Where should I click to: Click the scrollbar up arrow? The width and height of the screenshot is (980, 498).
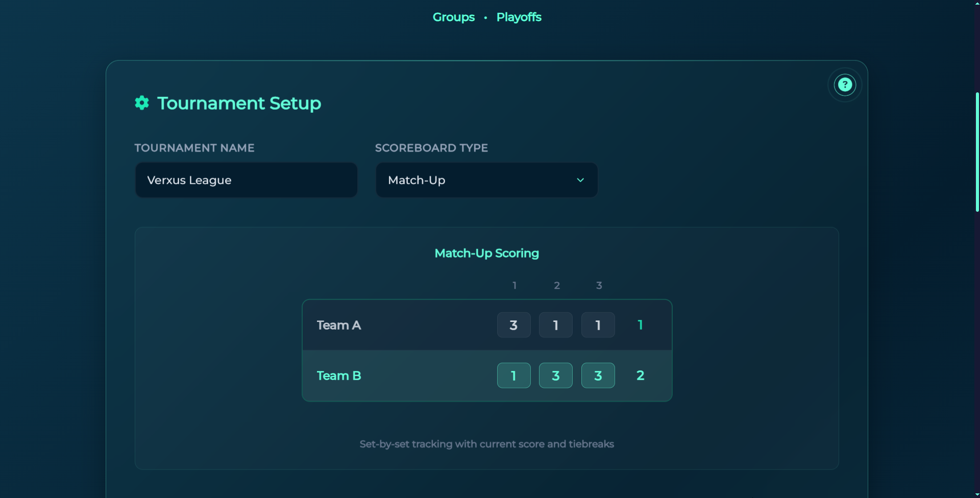coord(976,3)
